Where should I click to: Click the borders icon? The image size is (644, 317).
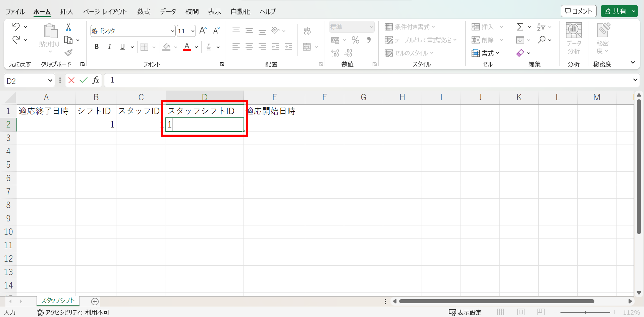pos(144,47)
